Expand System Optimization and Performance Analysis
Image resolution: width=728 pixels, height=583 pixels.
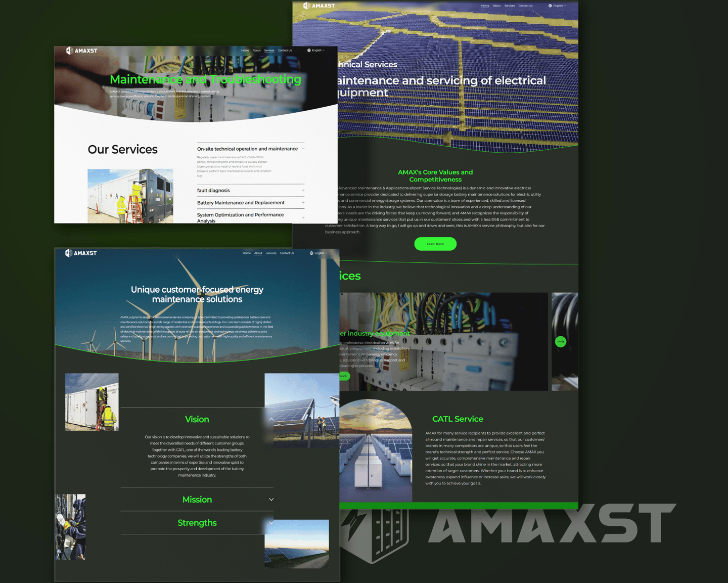pyautogui.click(x=303, y=217)
